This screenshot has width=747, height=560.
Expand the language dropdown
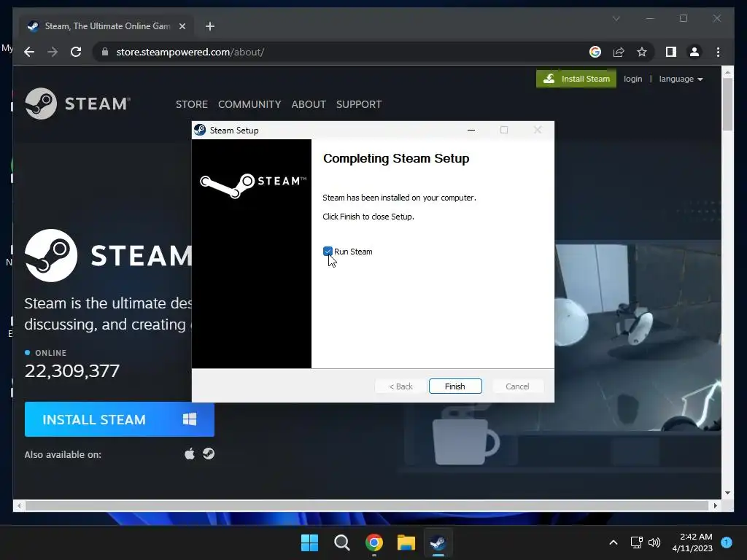point(681,79)
